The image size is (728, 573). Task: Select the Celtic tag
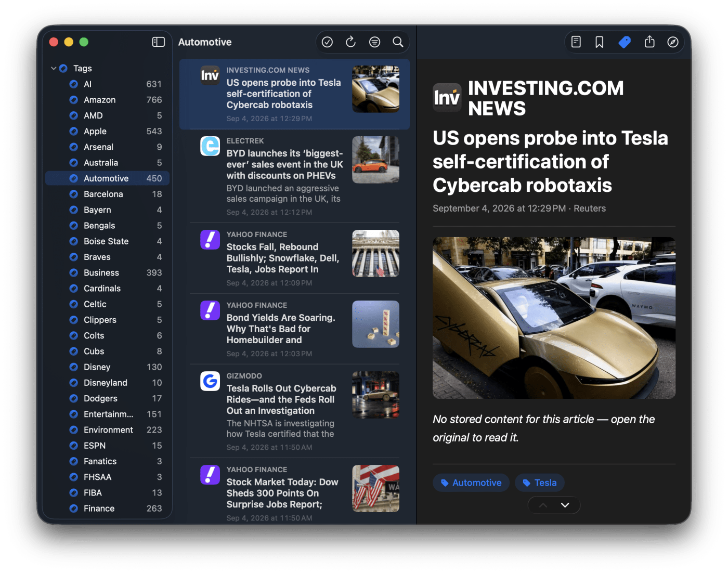click(108, 304)
